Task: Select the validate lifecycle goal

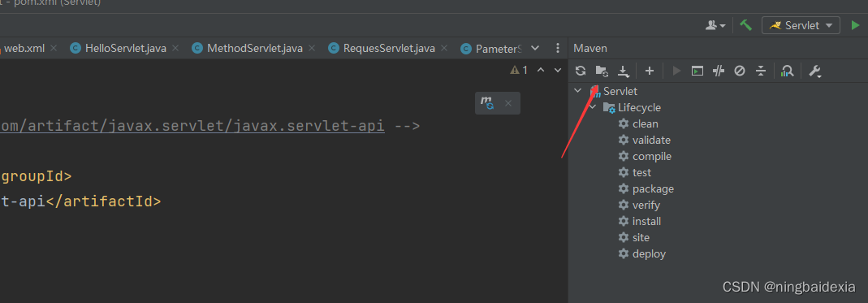Action: pos(645,141)
